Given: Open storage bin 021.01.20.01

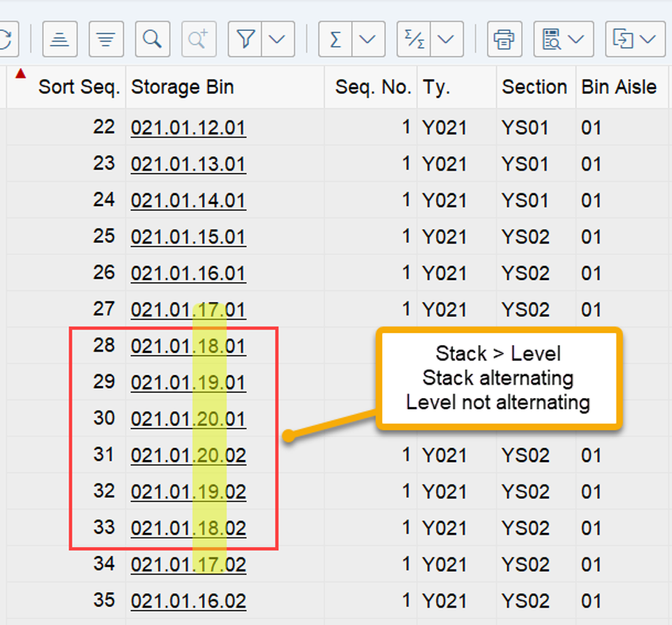Looking at the screenshot, I should pyautogui.click(x=188, y=419).
